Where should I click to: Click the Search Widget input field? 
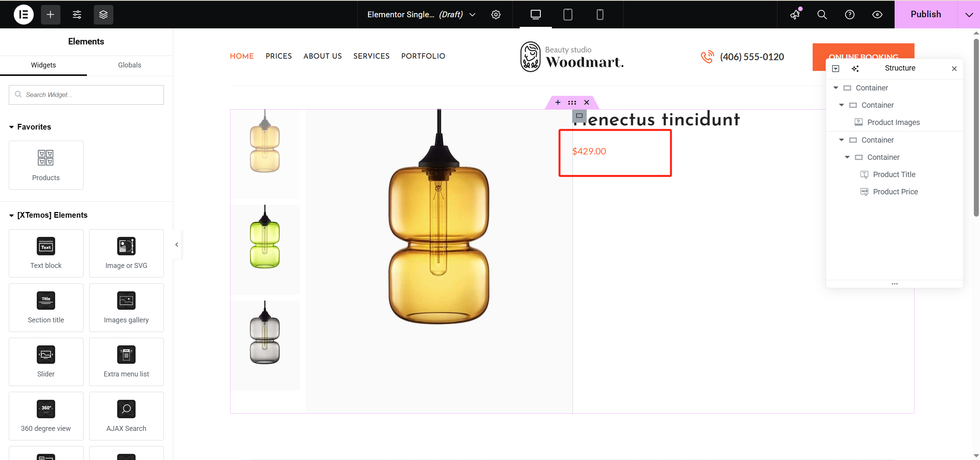point(86,95)
